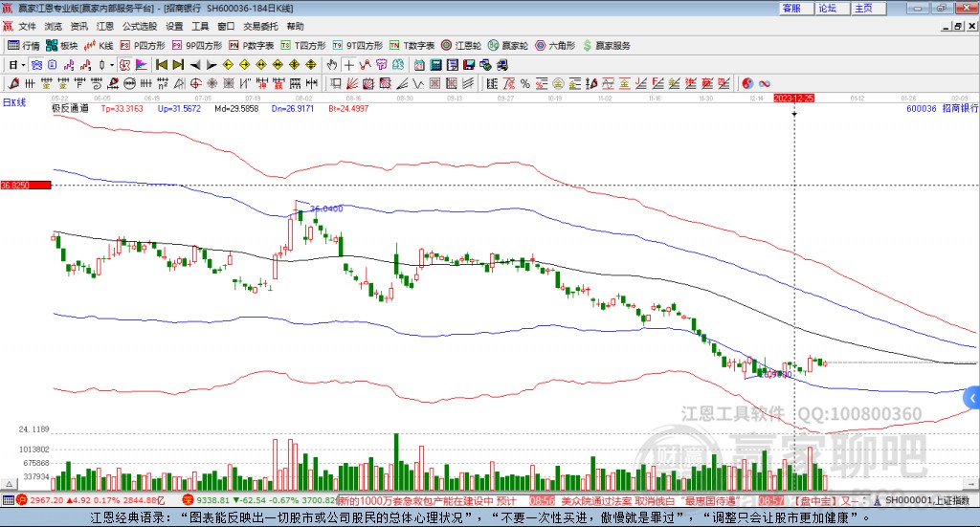
Task: Click the 沪 index badge in status bar
Action: [x=21, y=500]
